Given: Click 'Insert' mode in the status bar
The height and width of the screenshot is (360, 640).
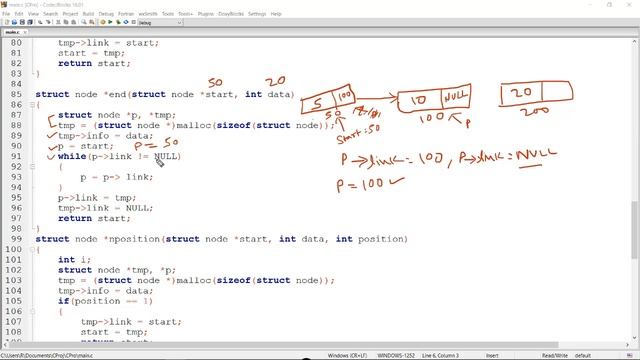Looking at the screenshot, I should (x=492, y=356).
